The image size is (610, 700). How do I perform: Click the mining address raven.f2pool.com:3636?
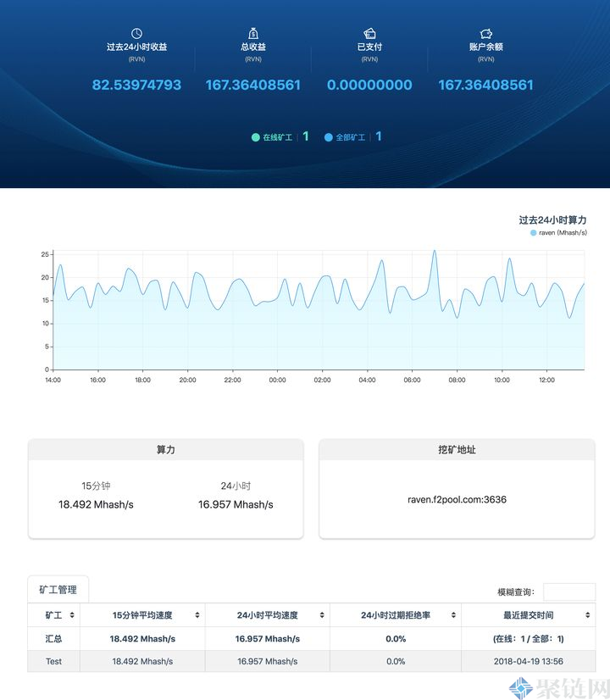click(x=457, y=499)
